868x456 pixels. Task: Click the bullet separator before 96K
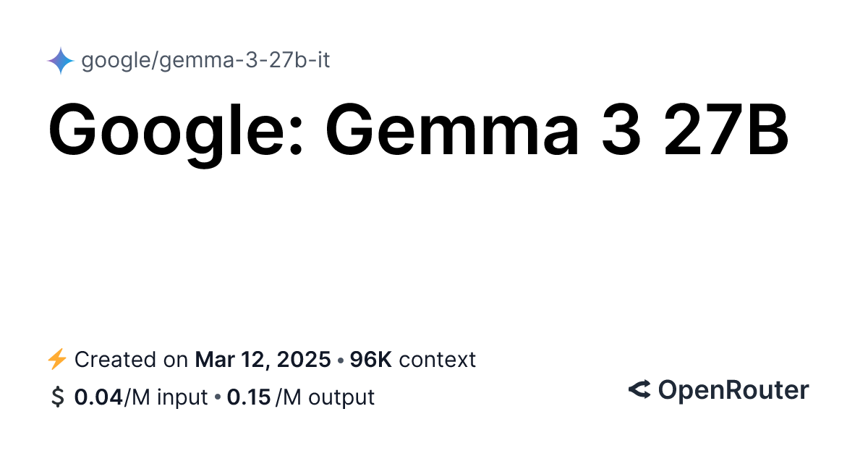(x=340, y=360)
